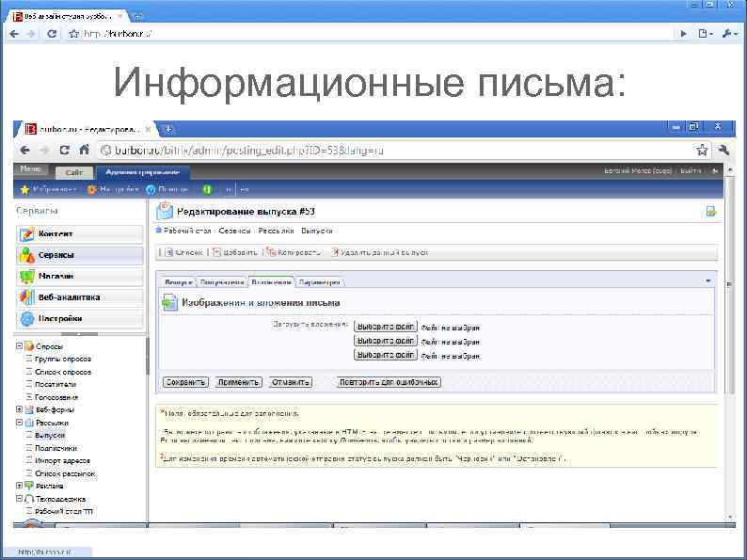Image resolution: width=747 pixels, height=560 pixels.
Task: Click the Настройки gear icon in sidebar
Action: (x=26, y=318)
